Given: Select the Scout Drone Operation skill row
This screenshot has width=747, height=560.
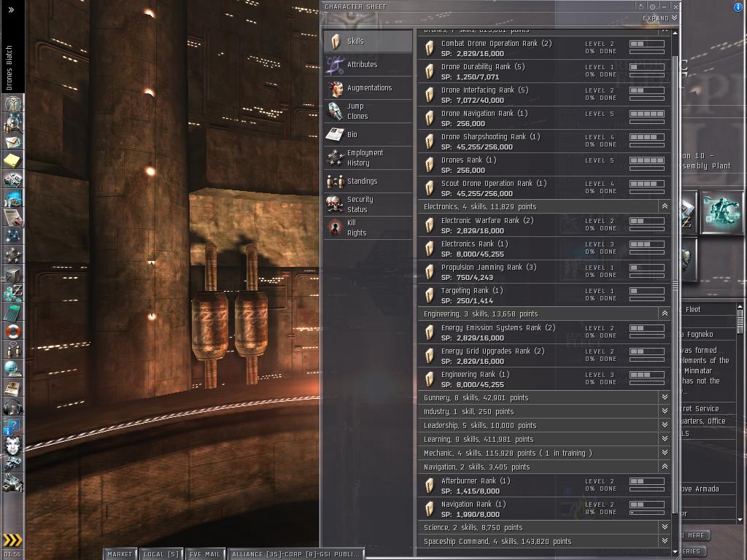Looking at the screenshot, I should tap(544, 188).
